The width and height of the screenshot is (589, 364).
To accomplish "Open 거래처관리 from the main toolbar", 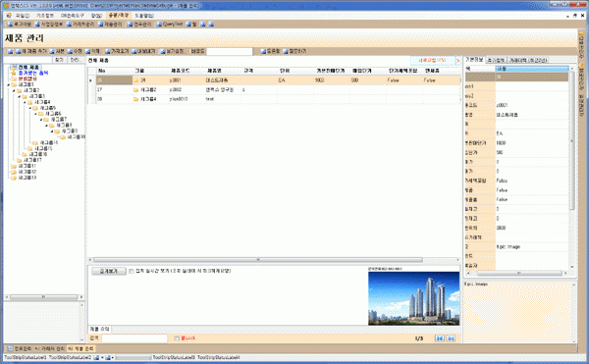I will [x=80, y=24].
